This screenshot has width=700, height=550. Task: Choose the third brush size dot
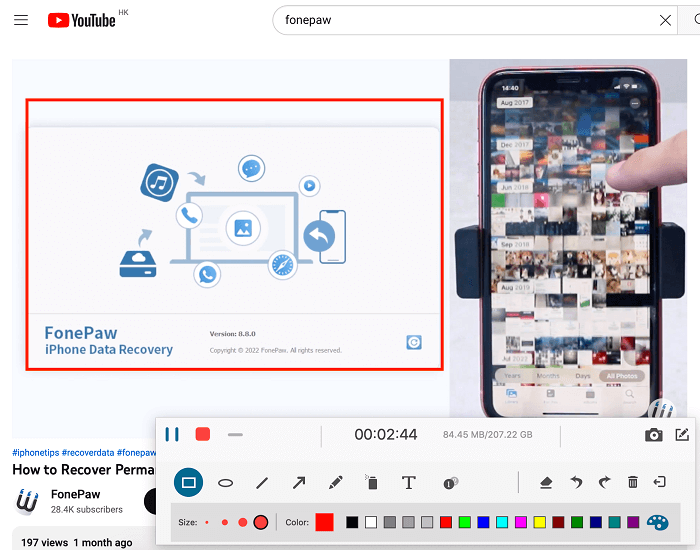point(242,522)
